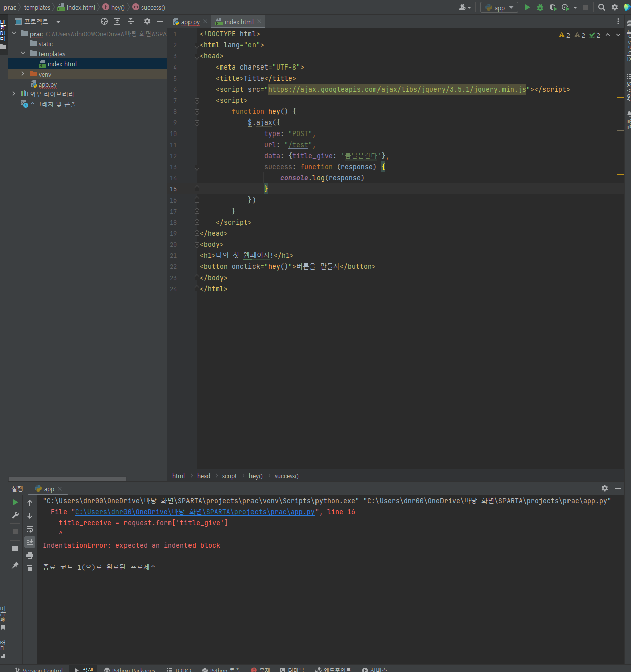Click the hey() breadcrumb at editor bottom

(256, 476)
